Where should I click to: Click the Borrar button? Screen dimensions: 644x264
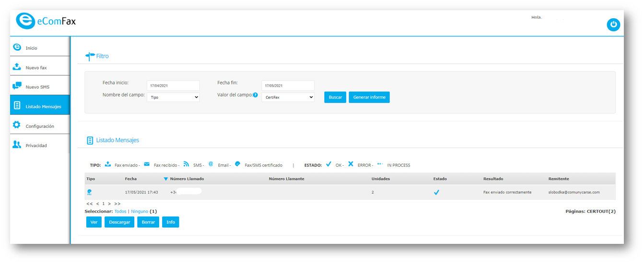(148, 222)
